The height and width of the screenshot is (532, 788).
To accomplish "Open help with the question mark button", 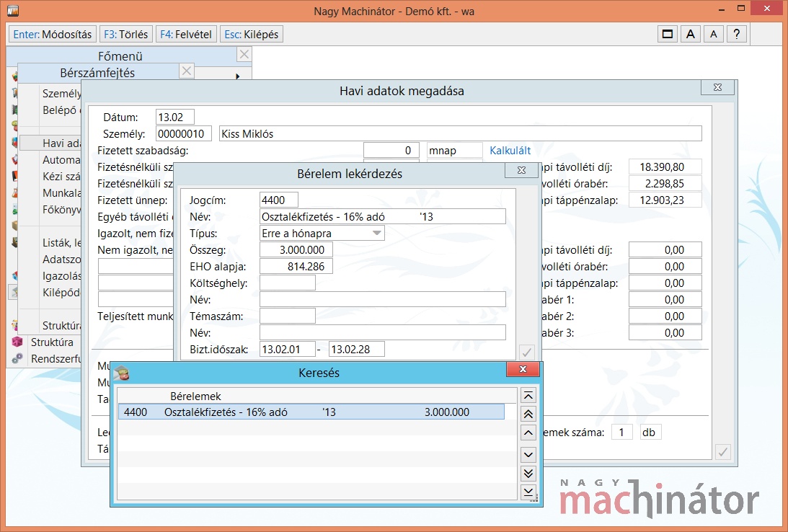I will [x=736, y=34].
